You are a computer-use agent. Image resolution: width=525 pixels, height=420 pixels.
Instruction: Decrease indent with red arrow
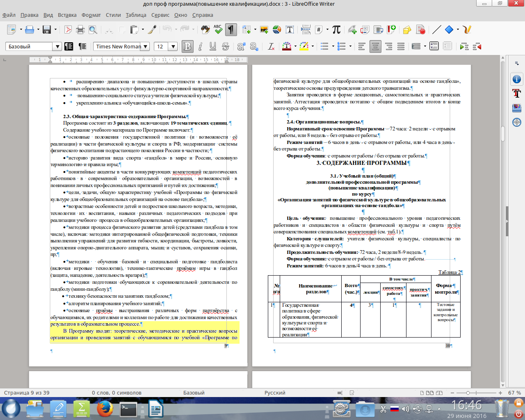(477, 46)
